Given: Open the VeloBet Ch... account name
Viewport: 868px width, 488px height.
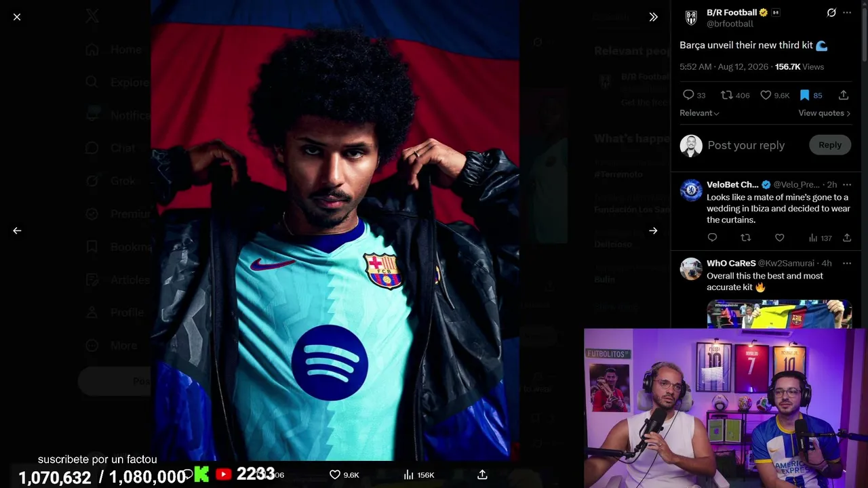Looking at the screenshot, I should coord(732,184).
